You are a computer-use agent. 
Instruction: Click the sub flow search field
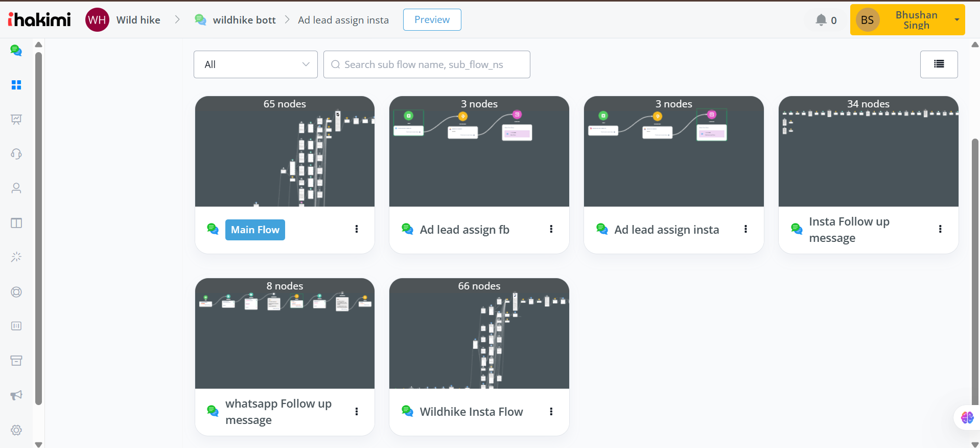tap(427, 64)
